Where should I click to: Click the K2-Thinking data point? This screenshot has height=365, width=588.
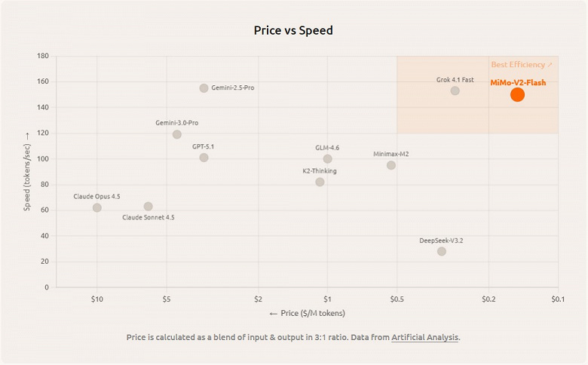pos(320,182)
